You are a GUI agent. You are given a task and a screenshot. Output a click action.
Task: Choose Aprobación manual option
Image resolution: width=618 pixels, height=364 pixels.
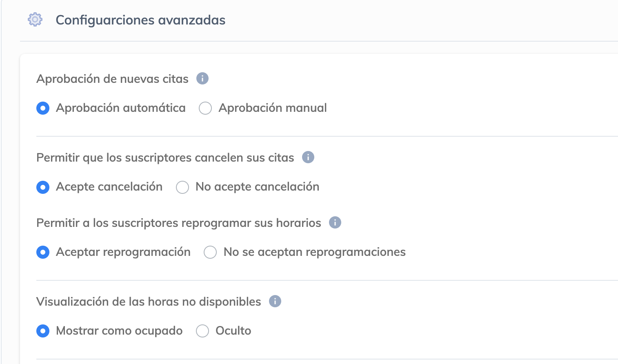pyautogui.click(x=205, y=108)
